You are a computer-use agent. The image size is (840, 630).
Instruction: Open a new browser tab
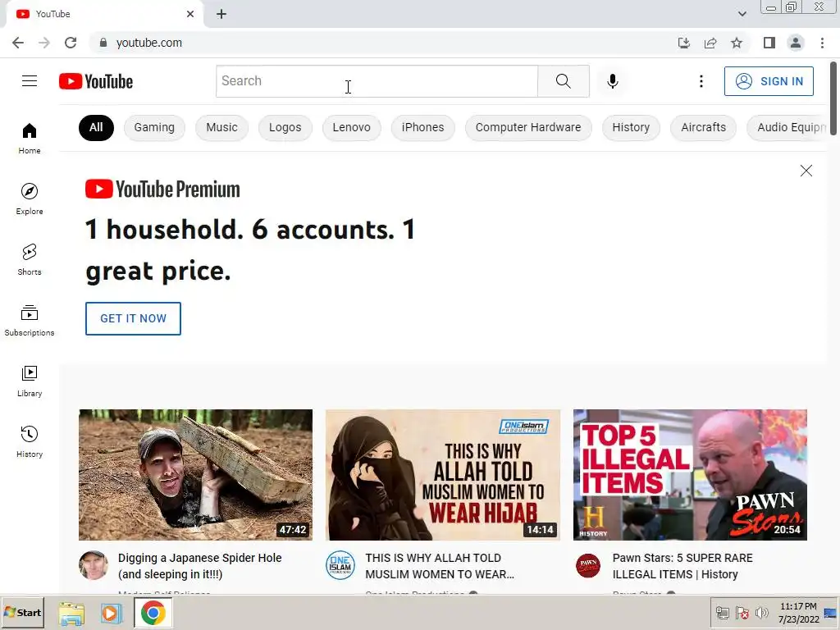click(x=221, y=15)
